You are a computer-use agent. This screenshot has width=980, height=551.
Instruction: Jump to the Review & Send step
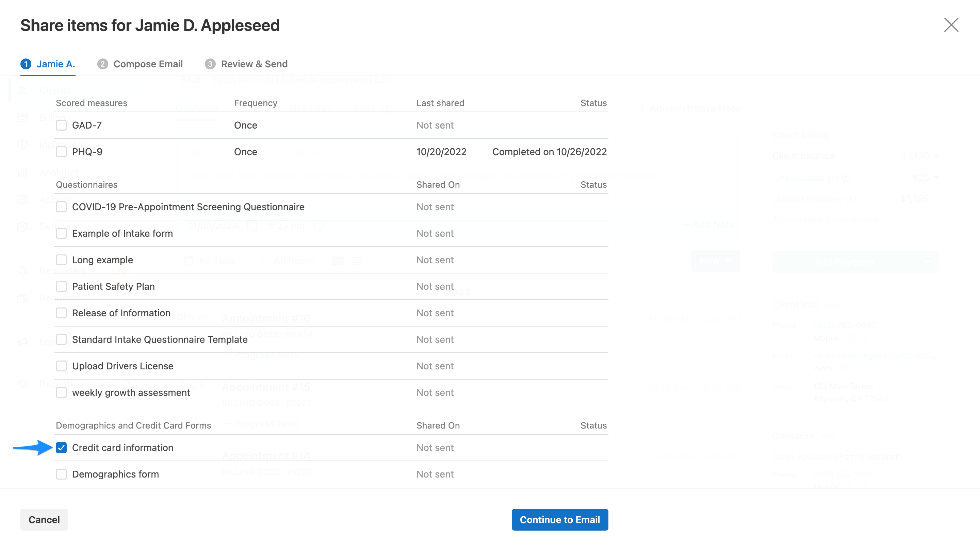click(246, 64)
